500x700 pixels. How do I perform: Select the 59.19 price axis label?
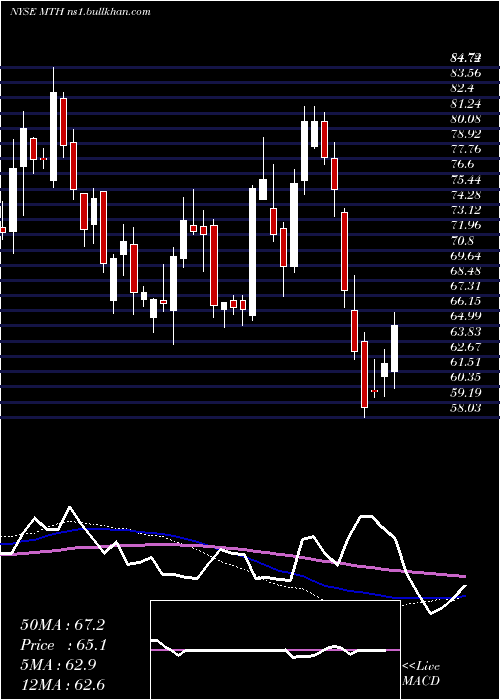(466, 393)
